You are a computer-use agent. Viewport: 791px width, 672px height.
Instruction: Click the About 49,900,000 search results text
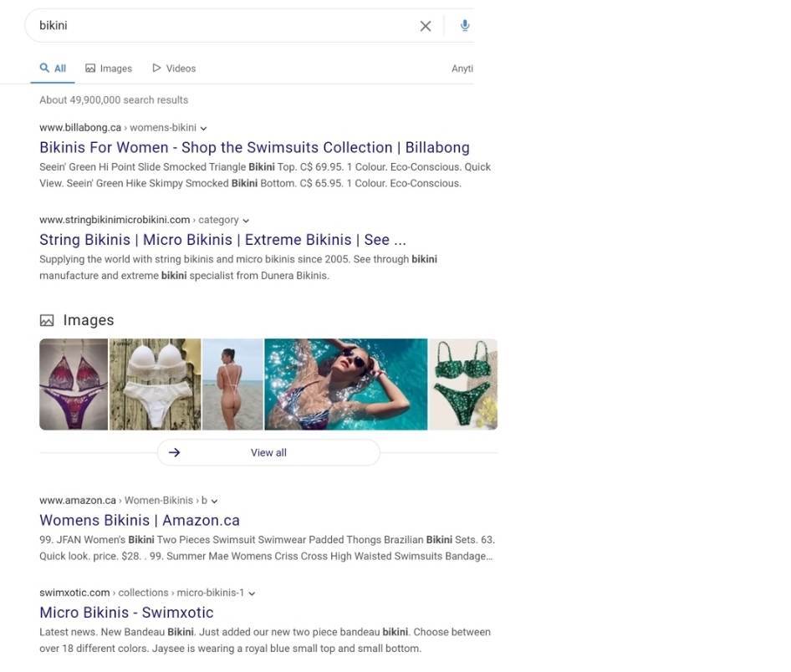click(x=114, y=99)
